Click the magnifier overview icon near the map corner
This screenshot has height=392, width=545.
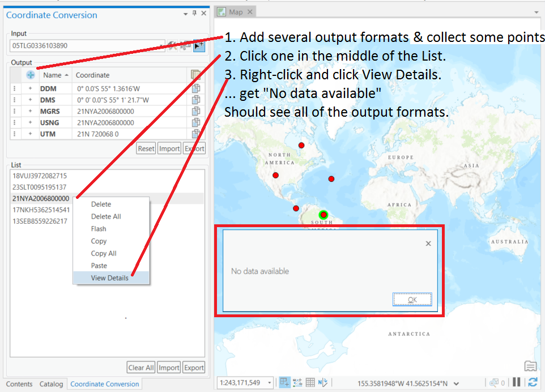click(x=492, y=382)
